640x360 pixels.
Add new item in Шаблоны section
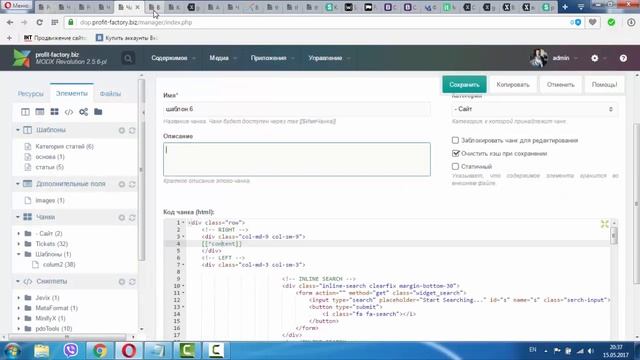122,131
